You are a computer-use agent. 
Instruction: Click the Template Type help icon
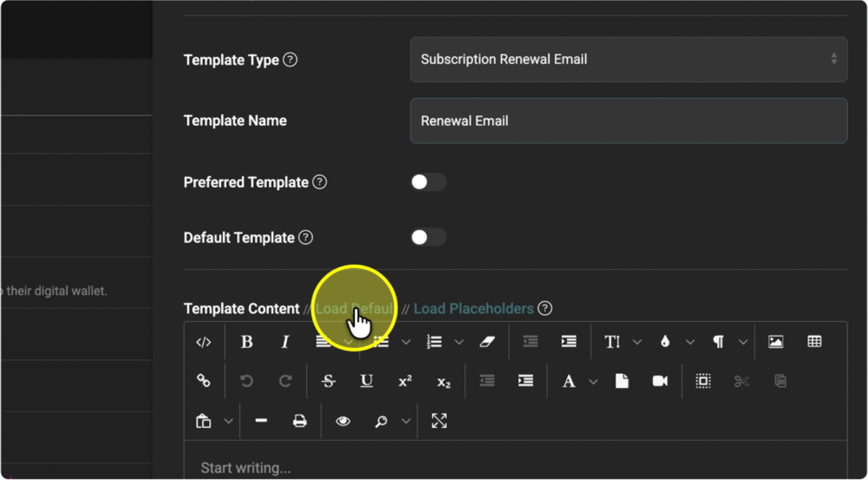click(290, 60)
